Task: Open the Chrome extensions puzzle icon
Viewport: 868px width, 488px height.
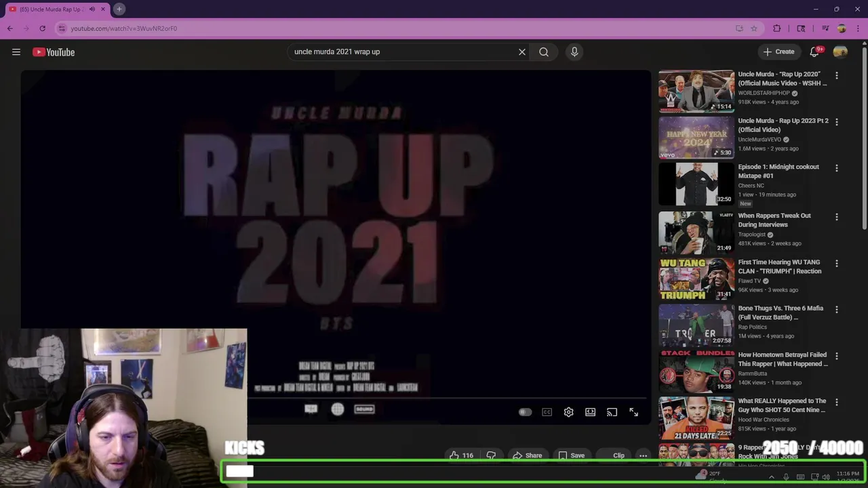Action: pos(777,28)
